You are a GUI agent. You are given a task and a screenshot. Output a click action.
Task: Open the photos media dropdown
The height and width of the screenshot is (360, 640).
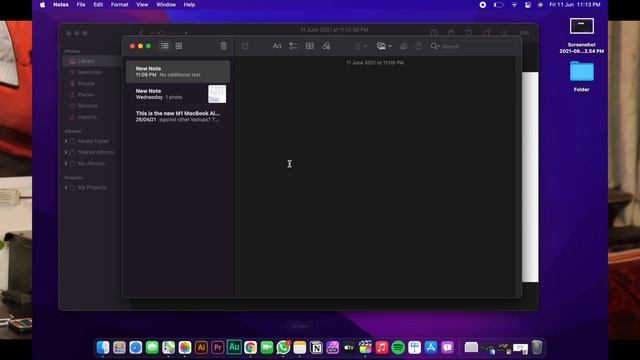[x=384, y=46]
